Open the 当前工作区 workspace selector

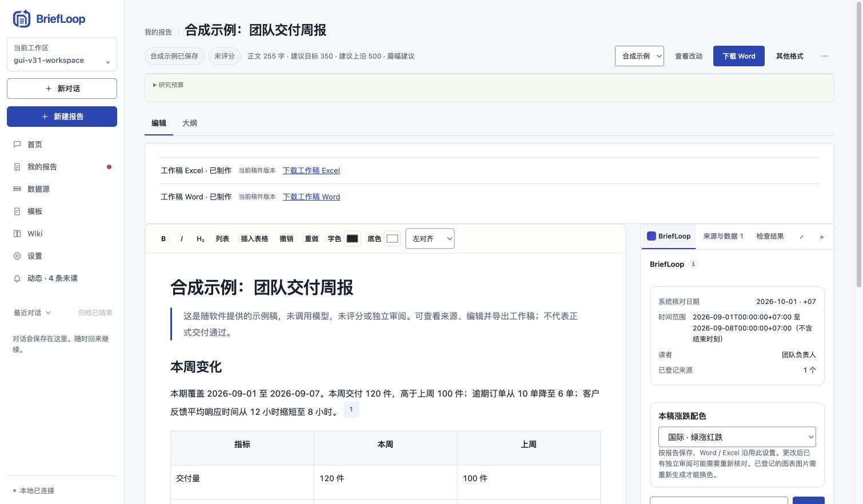[x=62, y=54]
